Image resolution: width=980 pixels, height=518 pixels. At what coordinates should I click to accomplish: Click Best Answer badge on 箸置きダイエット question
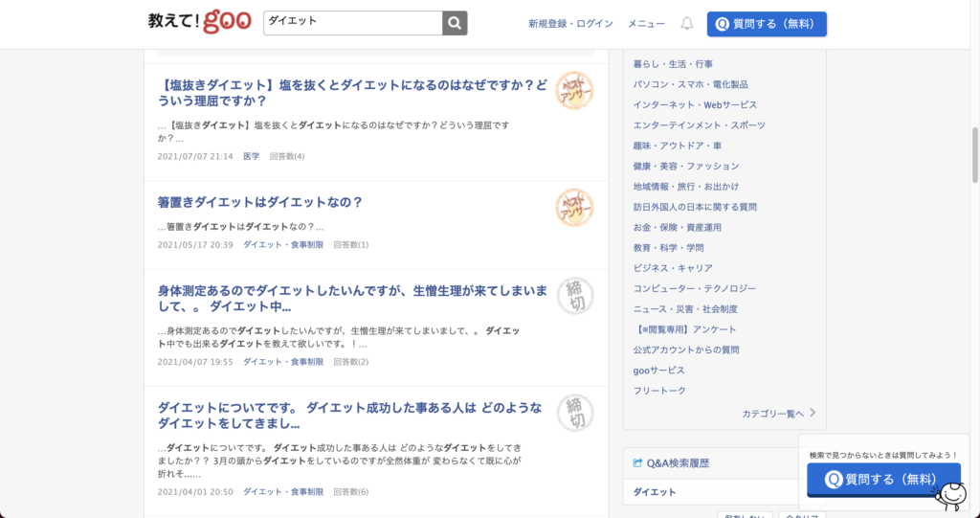tap(574, 208)
